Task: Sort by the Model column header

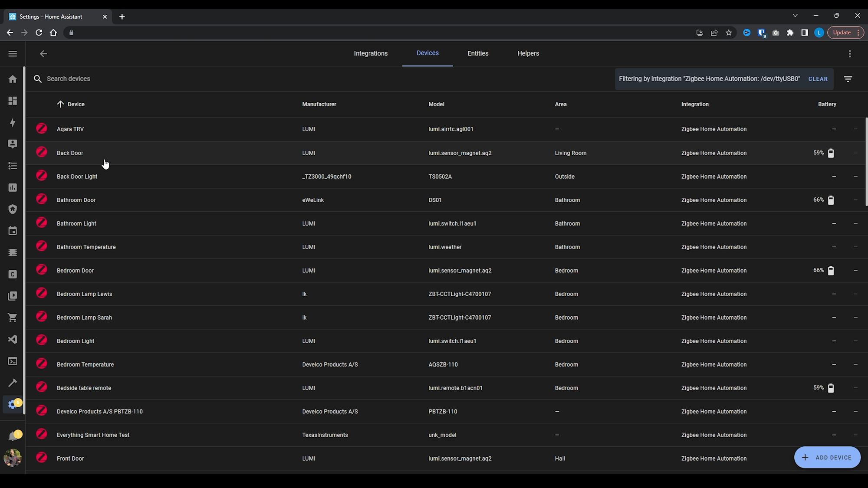Action: [436, 104]
